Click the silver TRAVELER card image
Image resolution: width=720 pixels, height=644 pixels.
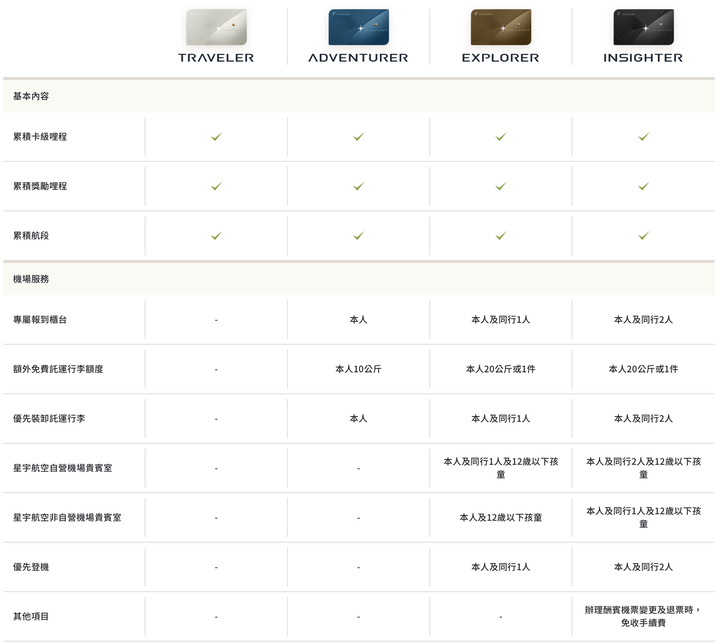pyautogui.click(x=216, y=27)
